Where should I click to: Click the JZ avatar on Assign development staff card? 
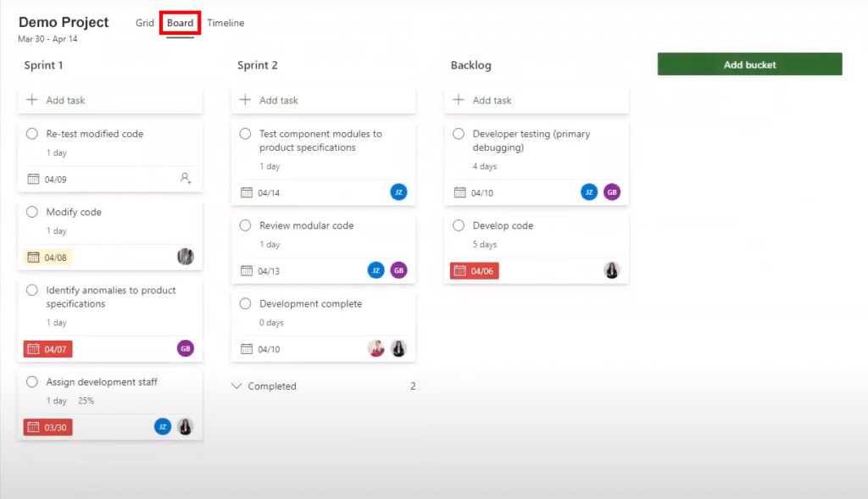163,426
